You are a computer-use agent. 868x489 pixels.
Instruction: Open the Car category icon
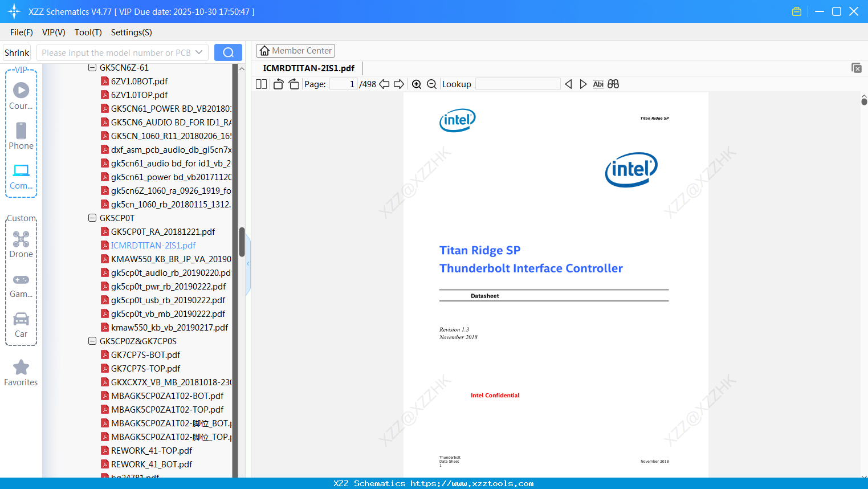[21, 319]
